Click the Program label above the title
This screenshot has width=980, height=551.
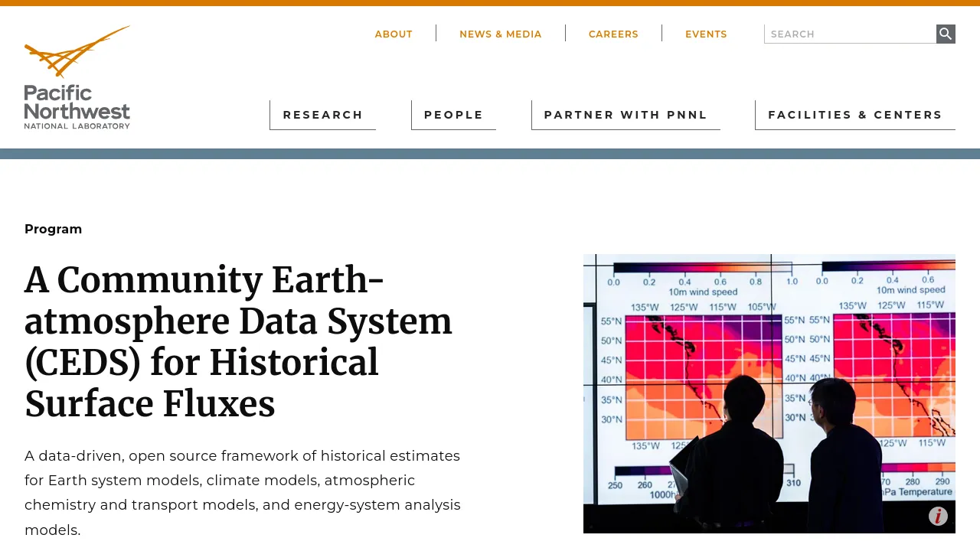[53, 229]
